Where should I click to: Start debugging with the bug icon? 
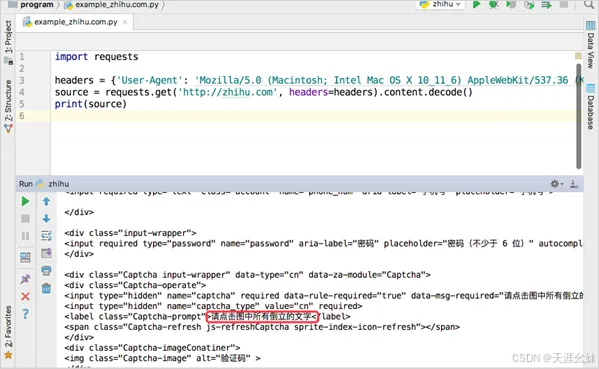click(x=494, y=5)
